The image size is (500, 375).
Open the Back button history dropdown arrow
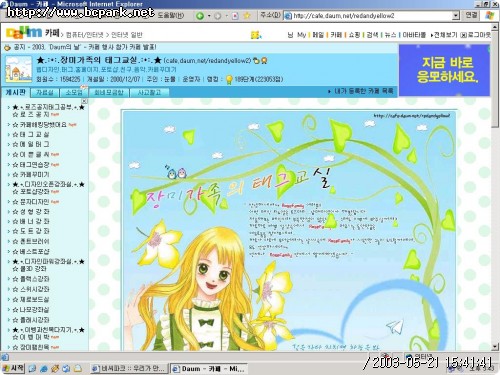[209, 16]
